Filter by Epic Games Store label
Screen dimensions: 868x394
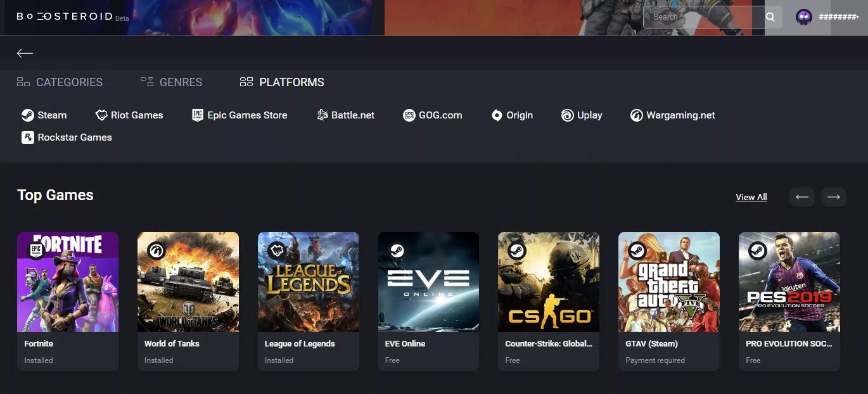(x=247, y=115)
